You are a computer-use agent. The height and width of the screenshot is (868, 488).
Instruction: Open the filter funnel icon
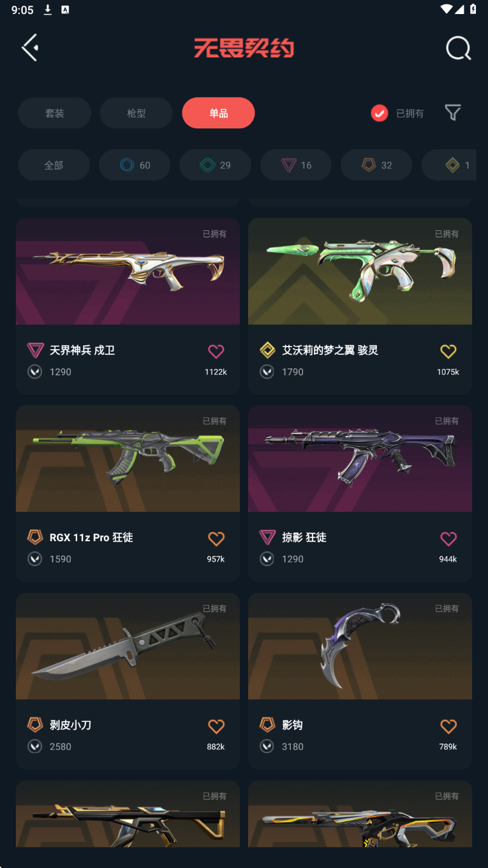click(x=453, y=113)
